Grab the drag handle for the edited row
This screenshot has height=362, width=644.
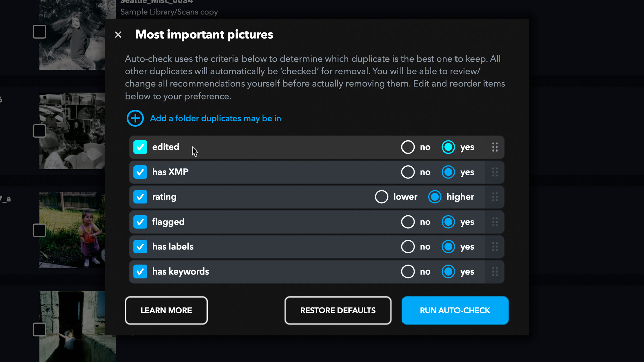495,147
